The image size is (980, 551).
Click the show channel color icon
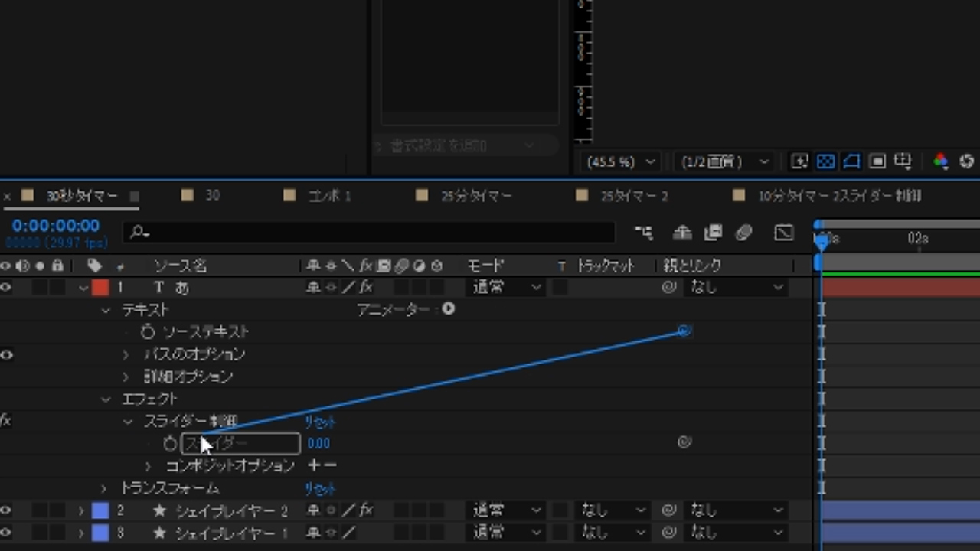click(940, 161)
